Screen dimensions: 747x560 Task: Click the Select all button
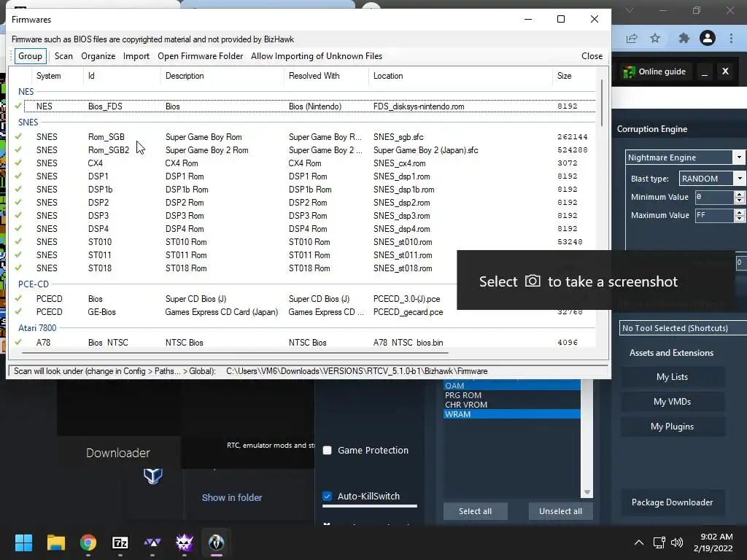(x=475, y=511)
